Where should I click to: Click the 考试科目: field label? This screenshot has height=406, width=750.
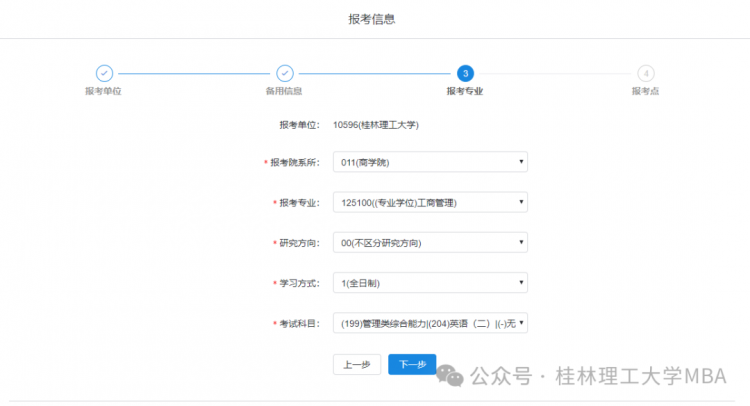point(299,324)
